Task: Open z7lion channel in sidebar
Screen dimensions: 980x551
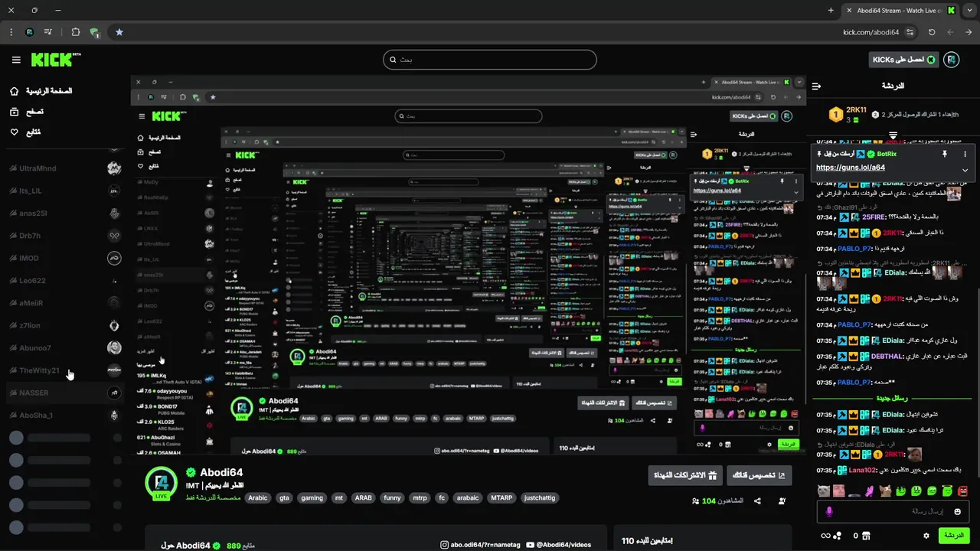Action: 65,325
